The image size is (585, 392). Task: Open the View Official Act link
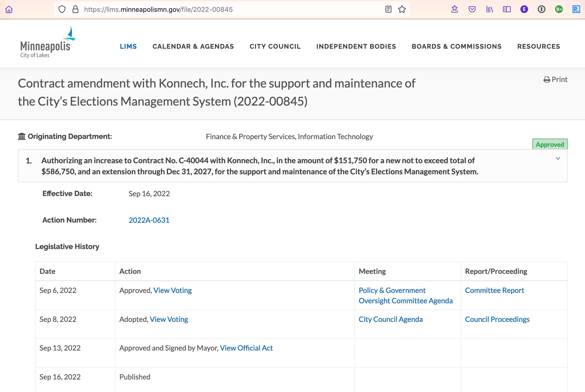[246, 348]
